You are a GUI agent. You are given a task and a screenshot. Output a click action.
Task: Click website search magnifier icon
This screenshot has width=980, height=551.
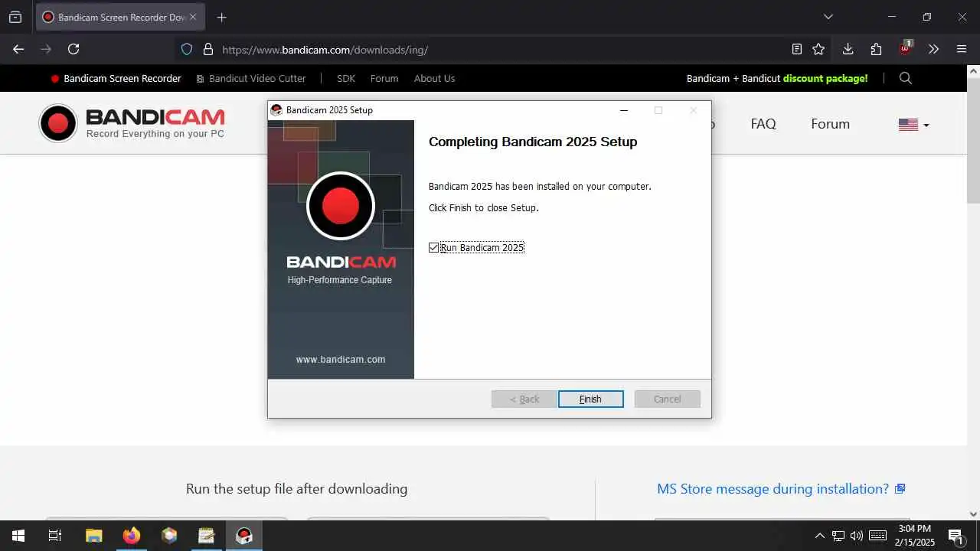pyautogui.click(x=906, y=78)
